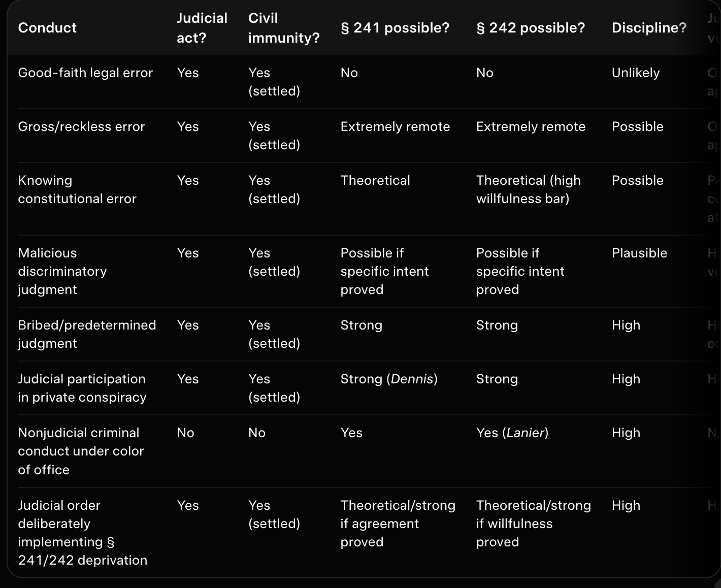
Task: Click the Good-faith legal error cell
Action: [85, 73]
